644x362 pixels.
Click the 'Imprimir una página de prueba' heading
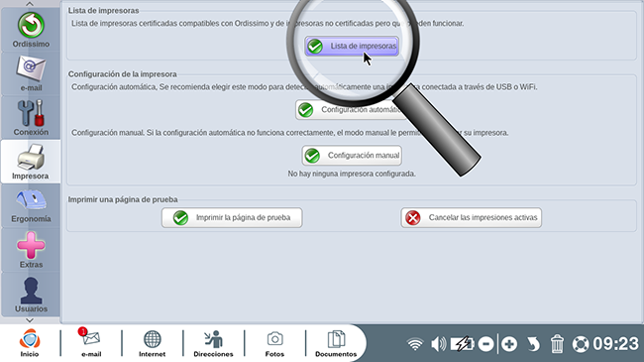[x=123, y=199]
